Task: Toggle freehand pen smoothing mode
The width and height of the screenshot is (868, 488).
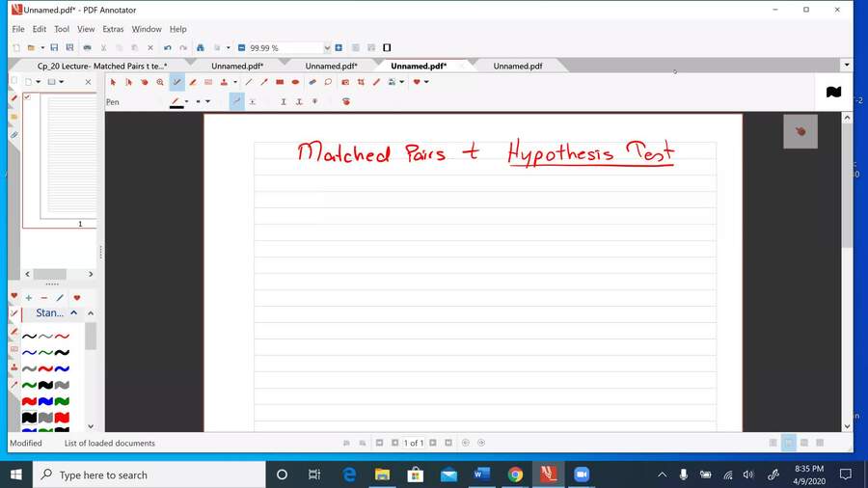Action: click(237, 102)
